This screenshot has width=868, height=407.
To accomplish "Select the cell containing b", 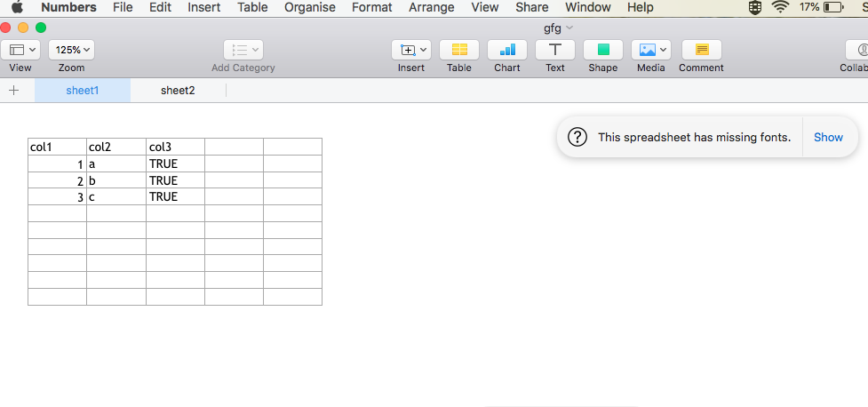I will click(x=116, y=180).
